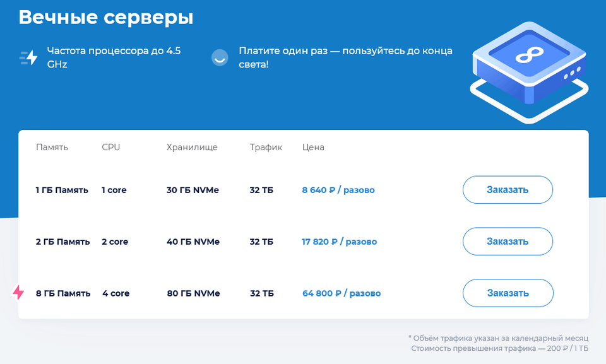Open the price link 64 800 ₽ / разово
Viewport: 606px width, 364px height.
(x=341, y=293)
